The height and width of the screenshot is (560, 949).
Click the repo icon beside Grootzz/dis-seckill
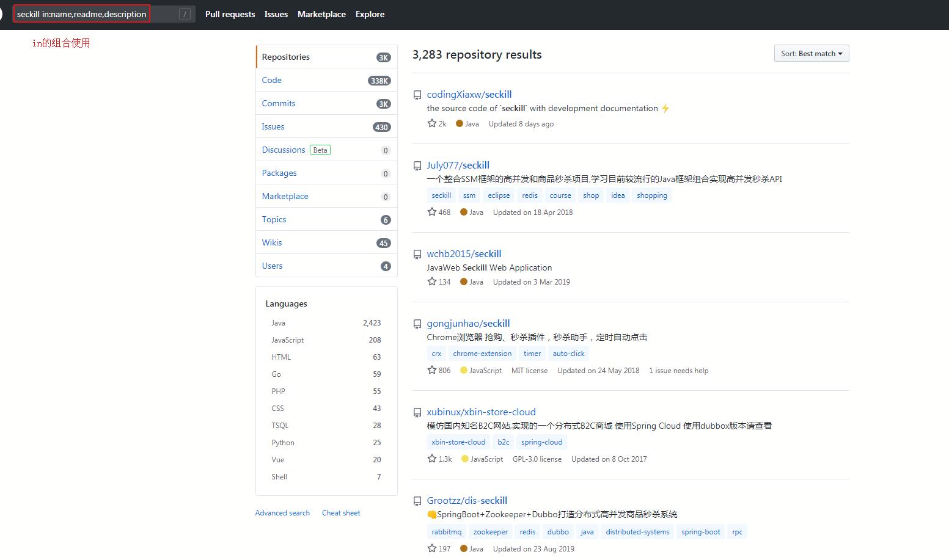(417, 501)
